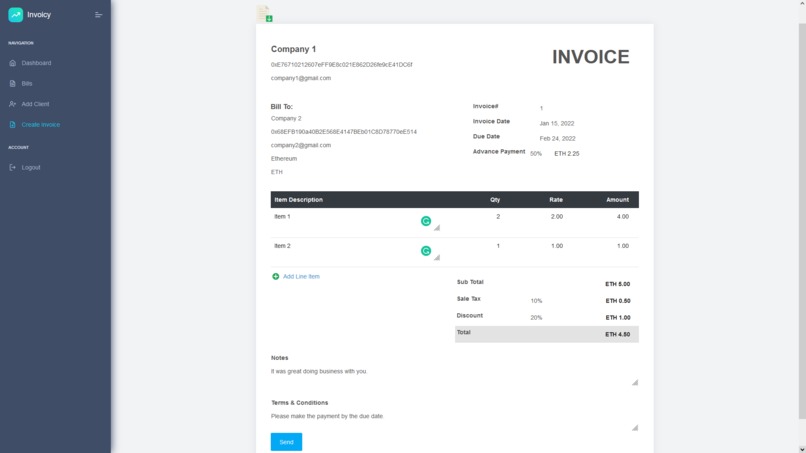Click company2@gmail.com email
806x453 pixels.
coord(301,145)
